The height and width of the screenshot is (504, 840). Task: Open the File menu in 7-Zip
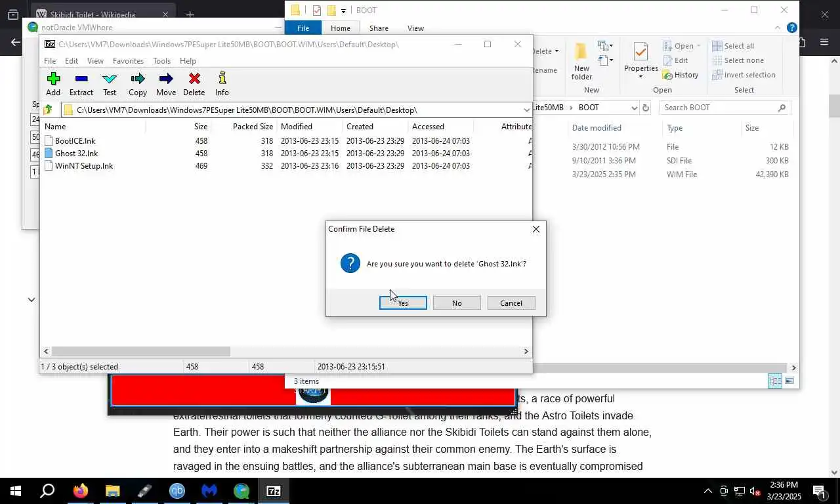coord(50,61)
